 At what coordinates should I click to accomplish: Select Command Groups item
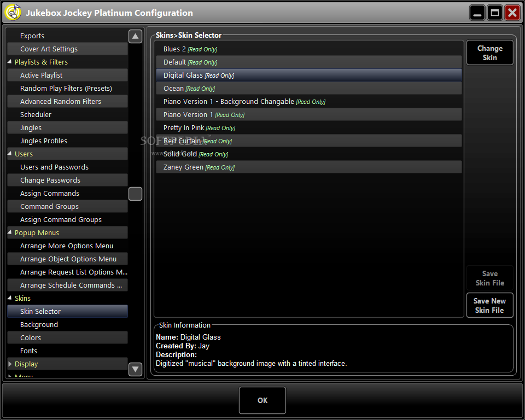(67, 206)
